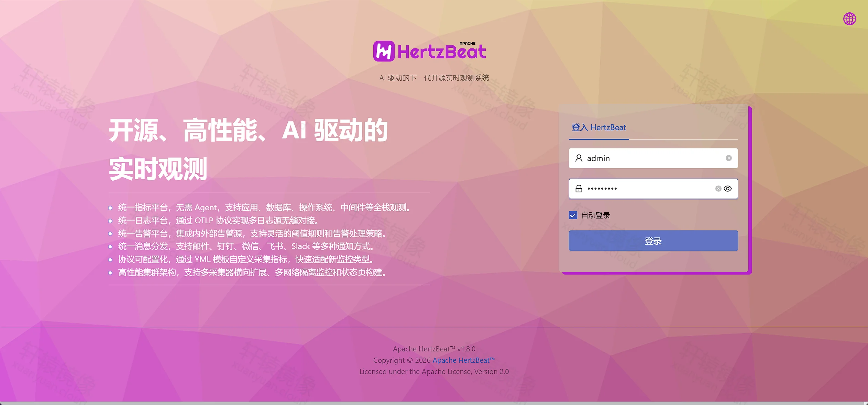Open the Apache HertzBeat™ footer link
Viewport: 868px width, 405px height.
(463, 360)
